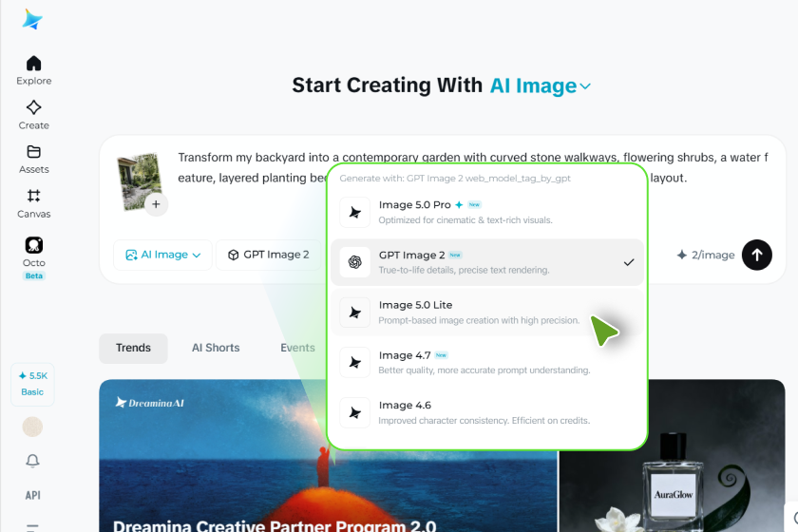Click the Image 4.6 model icon

pyautogui.click(x=355, y=412)
